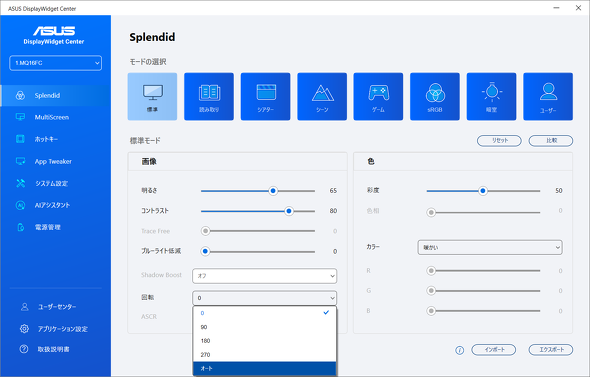Click the contrast (コントラスト) slider handle
The width and height of the screenshot is (590, 377).
click(x=289, y=211)
